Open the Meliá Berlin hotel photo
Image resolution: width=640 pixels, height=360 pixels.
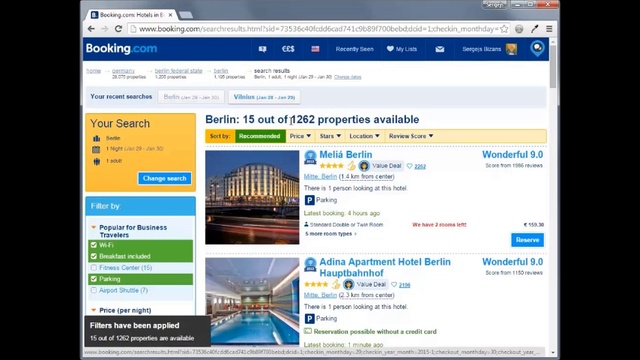point(252,198)
